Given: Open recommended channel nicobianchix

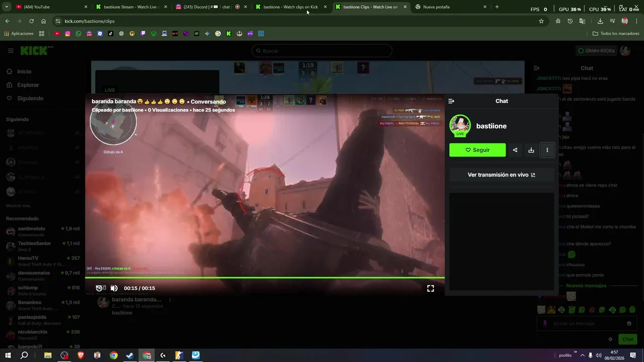Looking at the screenshot, I should [x=43, y=334].
